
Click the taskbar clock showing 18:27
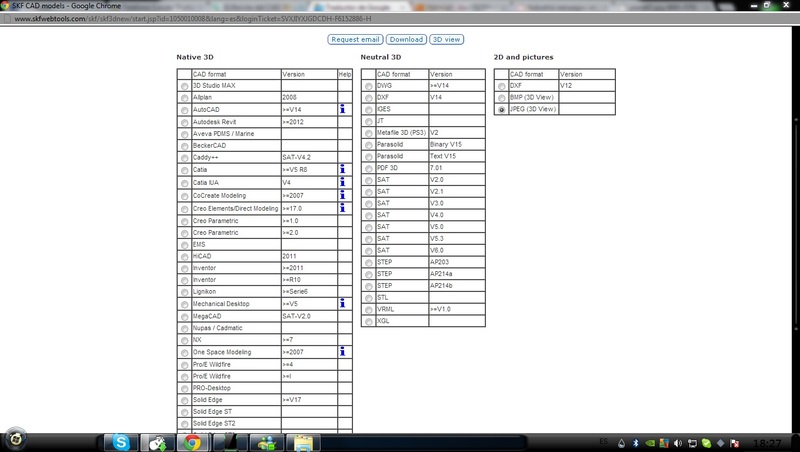point(767,443)
